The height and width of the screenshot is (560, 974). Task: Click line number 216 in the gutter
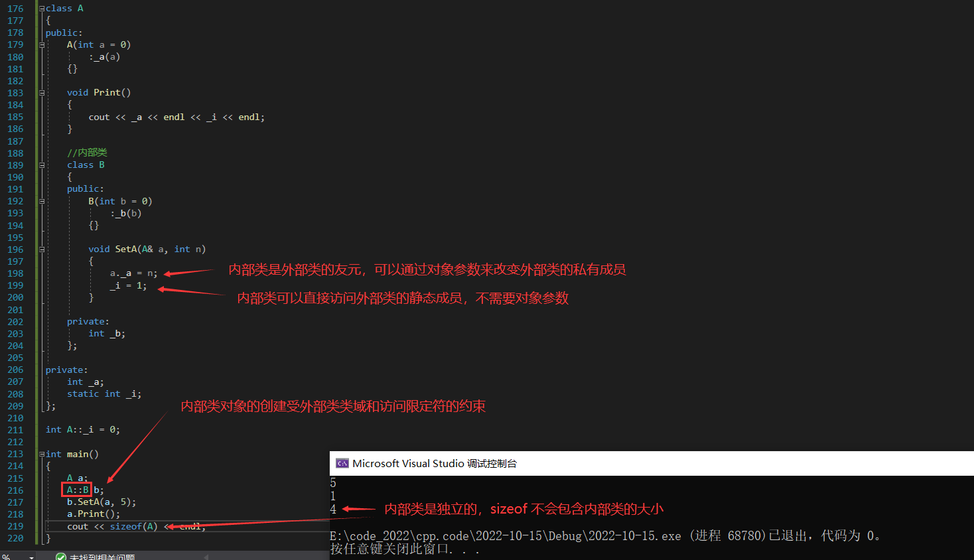coord(15,490)
